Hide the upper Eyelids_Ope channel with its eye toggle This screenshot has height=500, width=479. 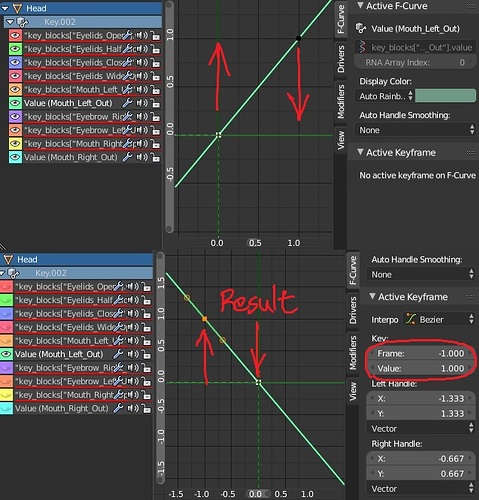[15, 35]
